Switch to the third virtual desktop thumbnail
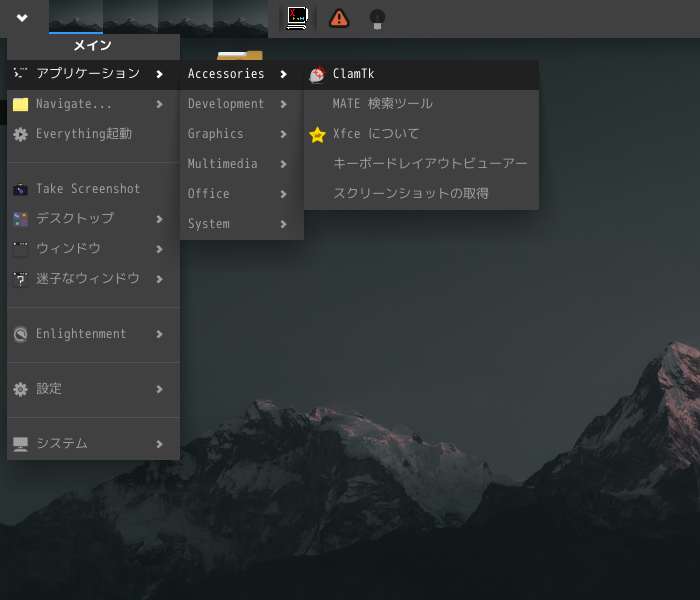Viewport: 700px width, 600px height. (x=185, y=17)
